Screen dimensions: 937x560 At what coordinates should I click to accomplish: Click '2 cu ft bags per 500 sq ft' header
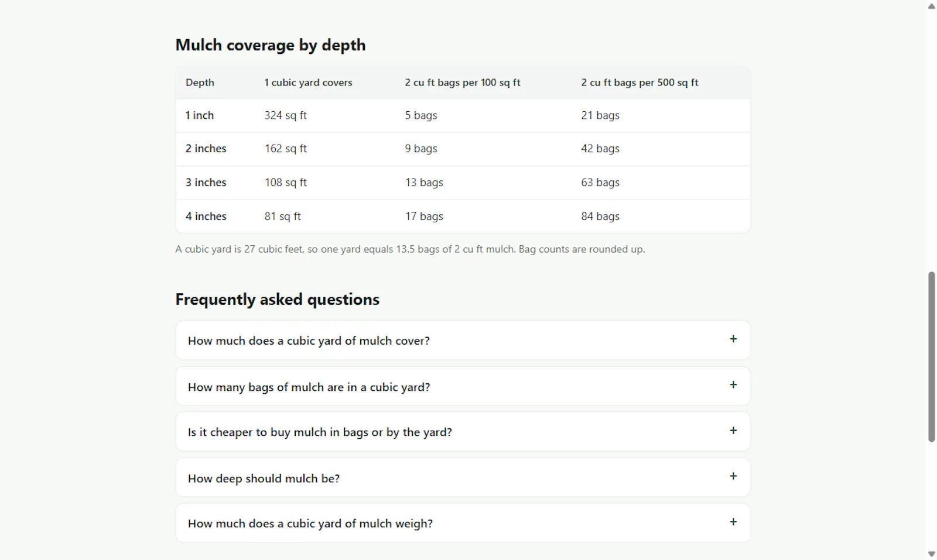point(640,83)
